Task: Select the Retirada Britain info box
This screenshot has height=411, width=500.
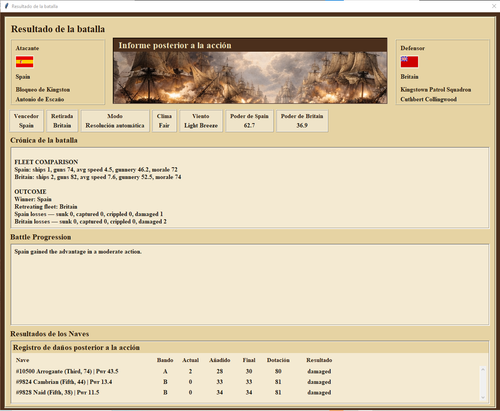Action: (x=62, y=121)
